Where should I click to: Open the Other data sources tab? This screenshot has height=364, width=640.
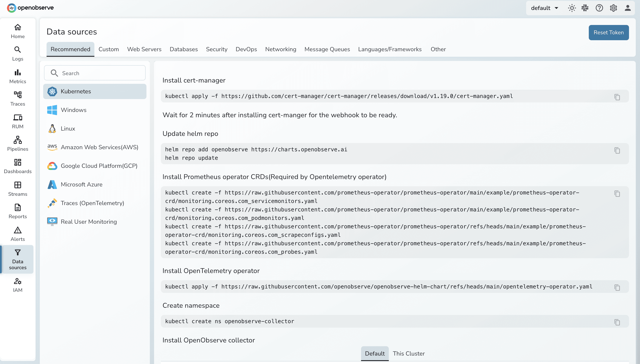(438, 49)
